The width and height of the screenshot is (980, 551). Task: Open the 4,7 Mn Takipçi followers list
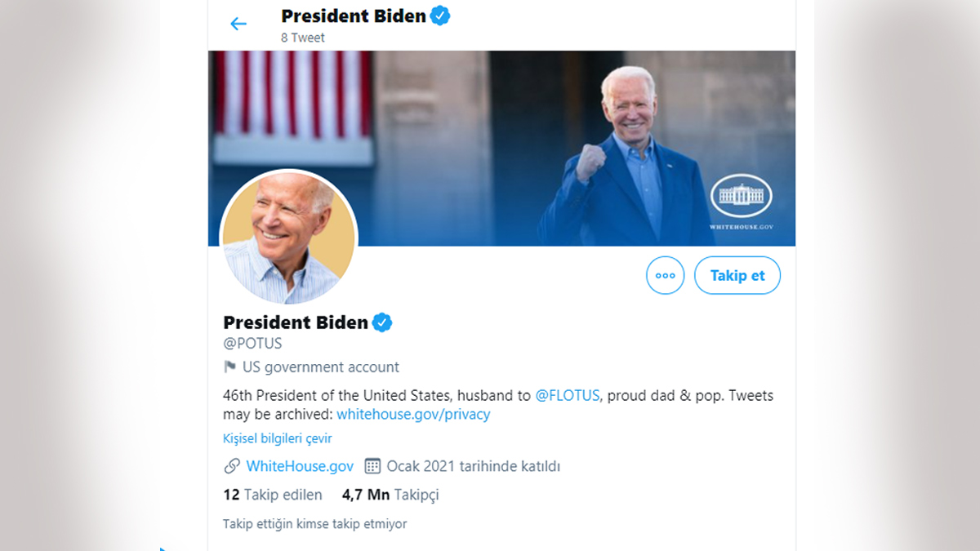click(x=390, y=495)
